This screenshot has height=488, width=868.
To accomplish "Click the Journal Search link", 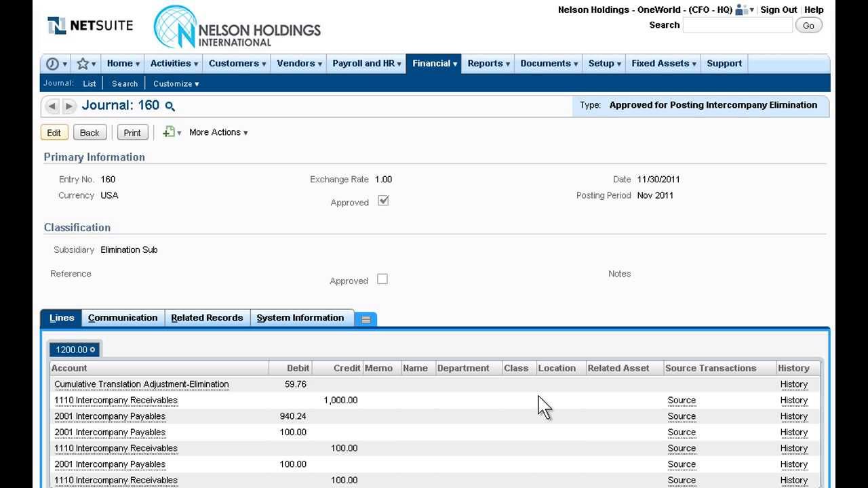I will point(125,83).
